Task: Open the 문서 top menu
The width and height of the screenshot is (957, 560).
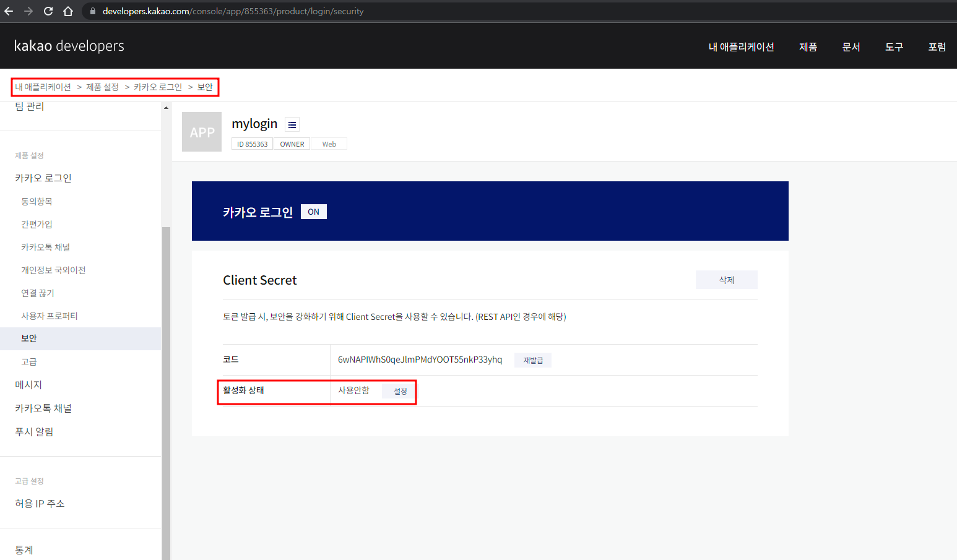Action: [x=851, y=47]
